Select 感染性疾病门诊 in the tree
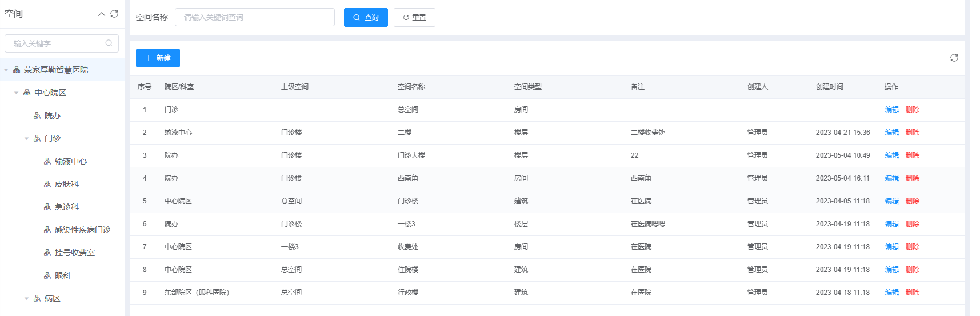Image resolution: width=980 pixels, height=316 pixels. tap(82, 230)
